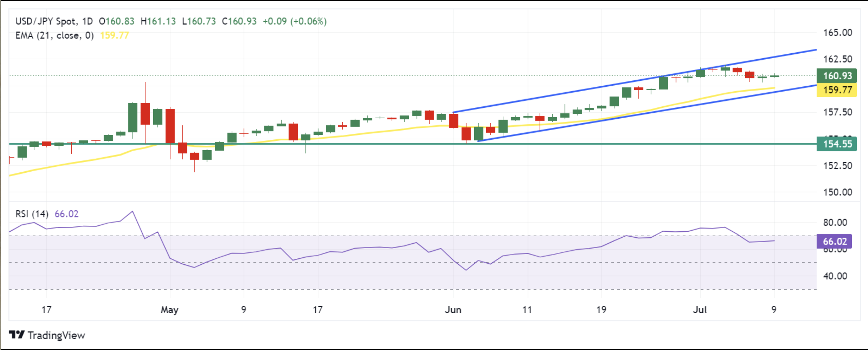Click the 1D timeframe label
Image resolution: width=868 pixels, height=350 pixels.
pyautogui.click(x=87, y=21)
